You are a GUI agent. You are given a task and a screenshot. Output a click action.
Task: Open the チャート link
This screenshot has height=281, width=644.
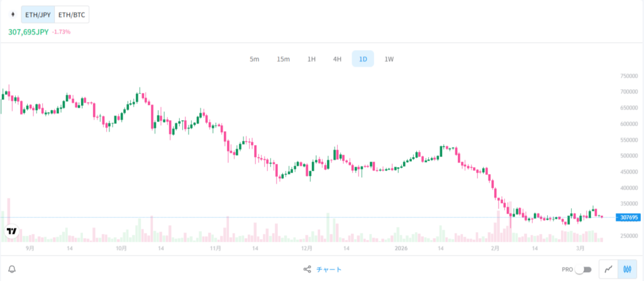pyautogui.click(x=329, y=269)
